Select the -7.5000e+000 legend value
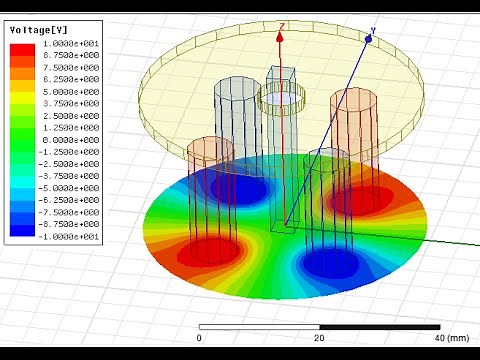Screen dimensions: 480x360 click(x=69, y=212)
